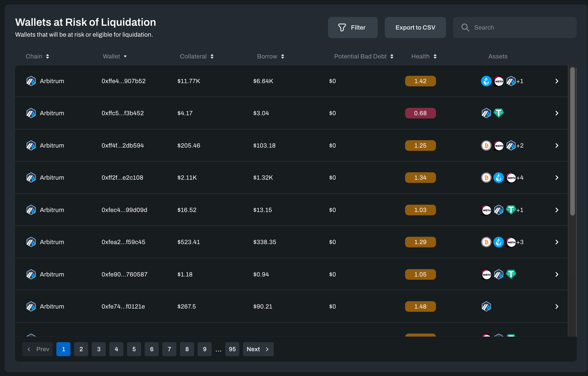This screenshot has width=588, height=376.
Task: Sort table by Chain column
Action: [x=47, y=56]
